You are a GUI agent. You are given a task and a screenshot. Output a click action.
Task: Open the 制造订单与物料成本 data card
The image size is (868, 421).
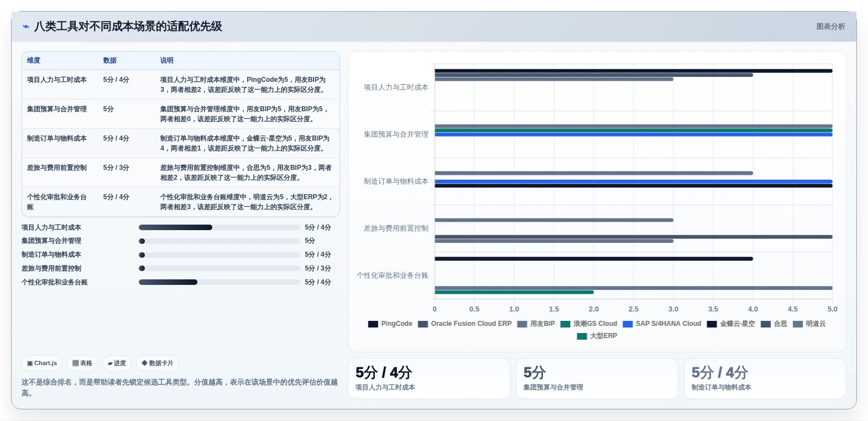tap(765, 378)
